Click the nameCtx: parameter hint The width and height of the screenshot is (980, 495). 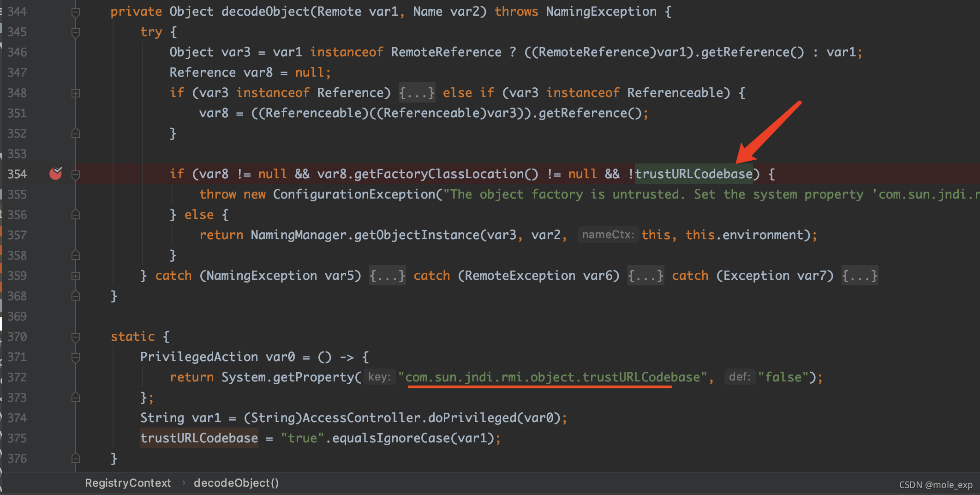click(x=608, y=235)
